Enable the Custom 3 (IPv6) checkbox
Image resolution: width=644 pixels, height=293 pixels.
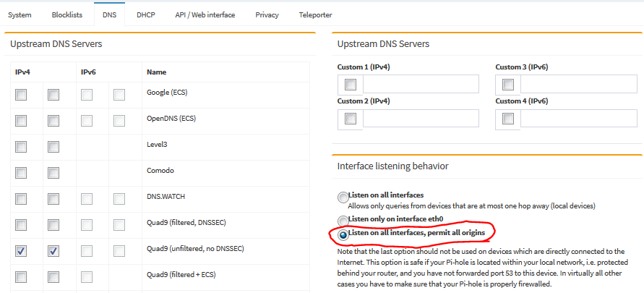[x=508, y=85]
